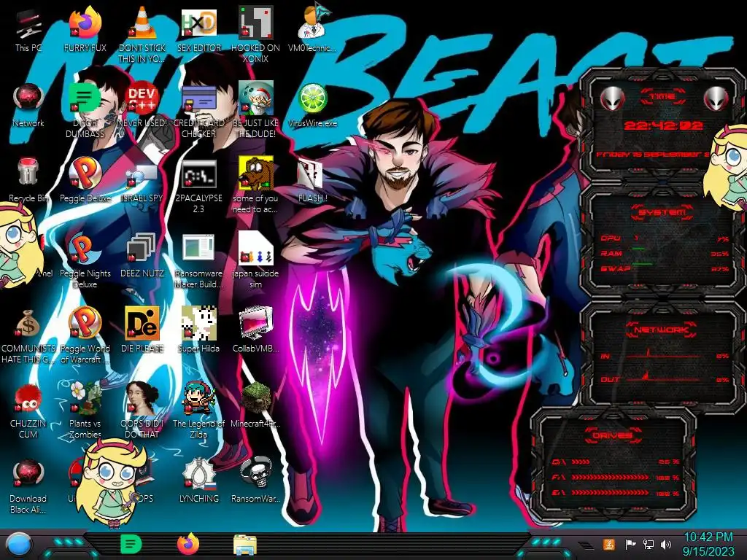747x560 pixels.
Task: Select the BE JUST LIKE THE DUDE! icon
Action: tap(255, 98)
